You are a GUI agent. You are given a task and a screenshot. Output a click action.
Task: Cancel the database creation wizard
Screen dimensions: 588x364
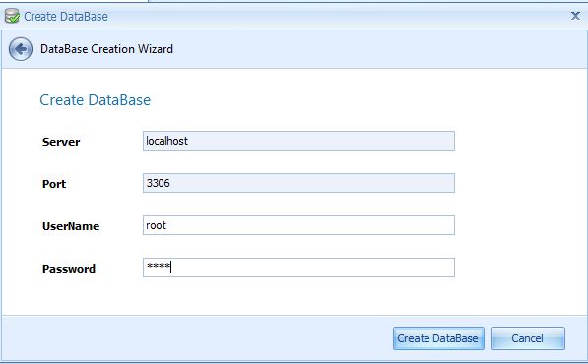pos(528,338)
